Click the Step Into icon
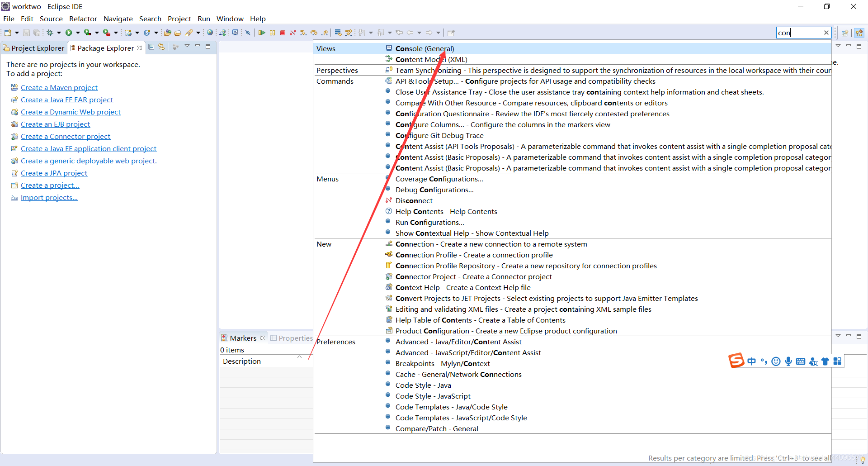The width and height of the screenshot is (868, 466). 303,33
